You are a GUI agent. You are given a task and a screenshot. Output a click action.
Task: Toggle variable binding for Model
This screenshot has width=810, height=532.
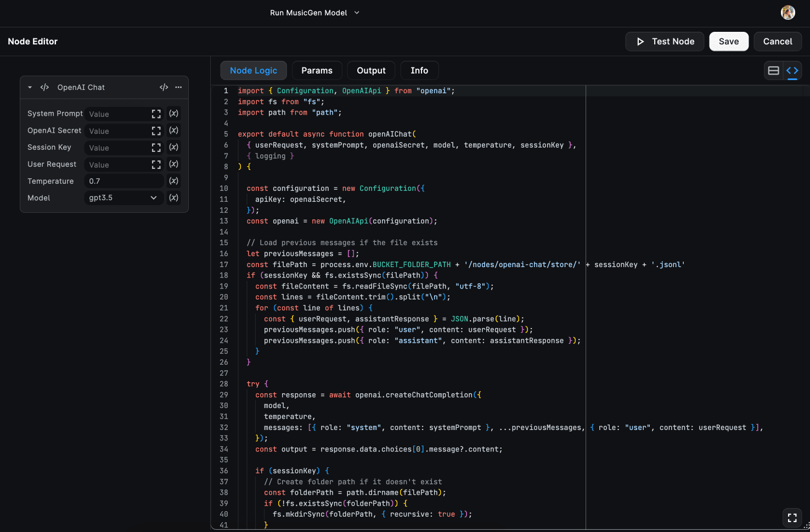pos(173,197)
